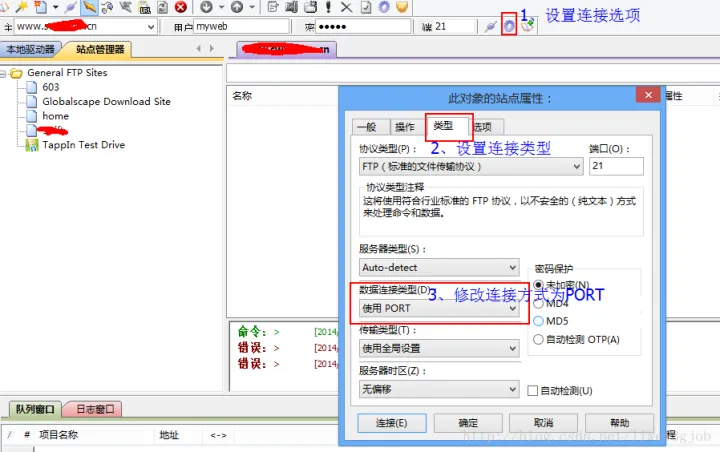Select 自动检测 OTP(A) radio button
The image size is (720, 452).
[538, 339]
